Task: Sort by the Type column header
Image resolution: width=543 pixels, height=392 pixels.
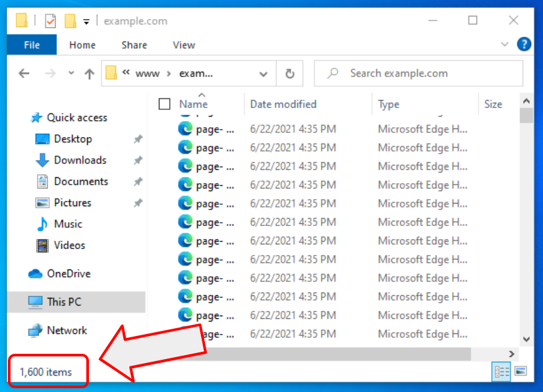Action: pos(389,104)
